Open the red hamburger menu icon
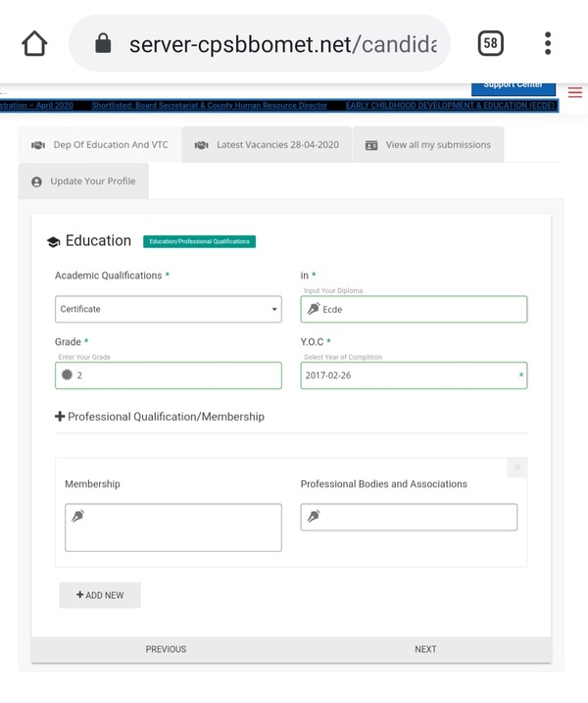Image resolution: width=588 pixels, height=703 pixels. point(575,92)
